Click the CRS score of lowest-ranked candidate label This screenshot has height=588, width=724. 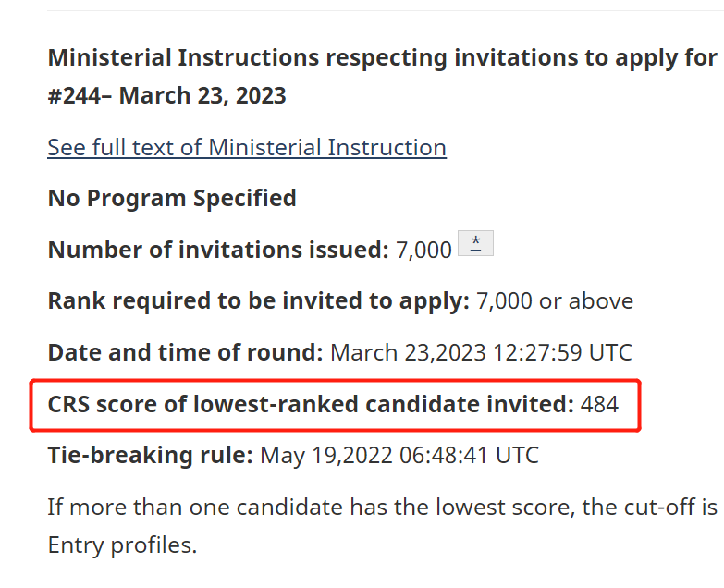(x=311, y=404)
